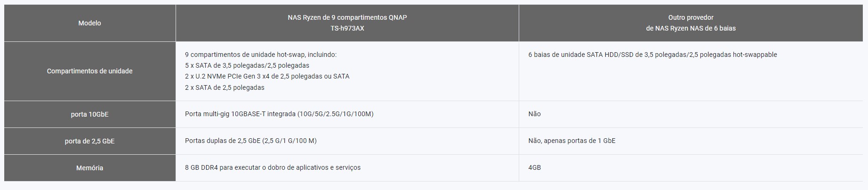Viewport: 868px width, 190px height.
Task: Click the Não, apenas portas de 1 GbE cell
Action: coord(691,141)
